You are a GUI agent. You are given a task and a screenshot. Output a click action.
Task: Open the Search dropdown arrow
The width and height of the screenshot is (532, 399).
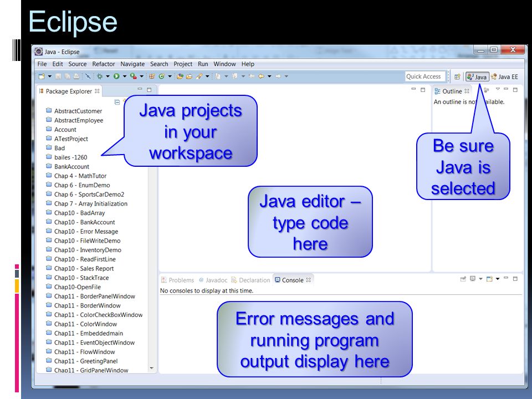(207, 76)
